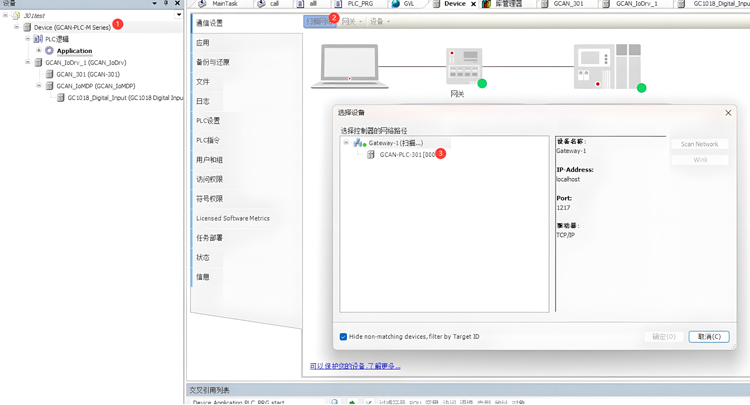This screenshot has height=405, width=750.
Task: Select the Device (GCAN-PLC-M Series) node
Action: point(71,27)
